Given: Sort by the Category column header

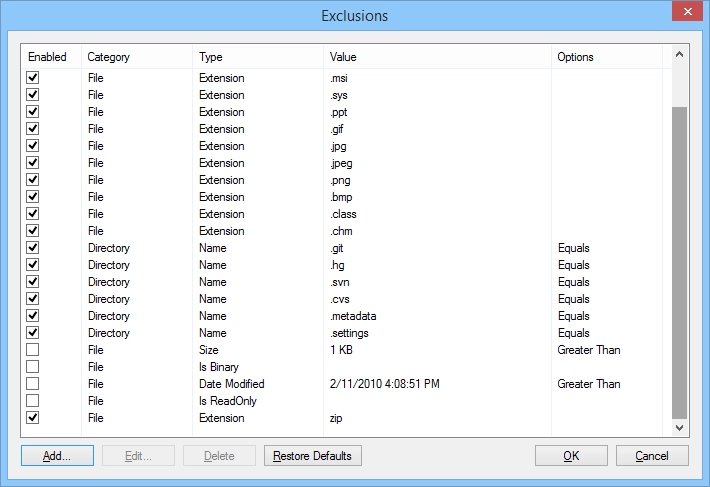Looking at the screenshot, I should point(137,57).
